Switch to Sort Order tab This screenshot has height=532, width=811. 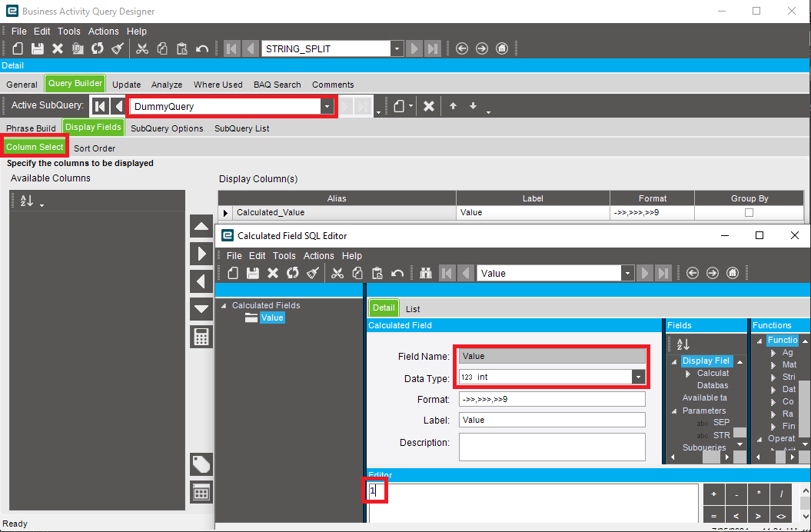click(94, 148)
